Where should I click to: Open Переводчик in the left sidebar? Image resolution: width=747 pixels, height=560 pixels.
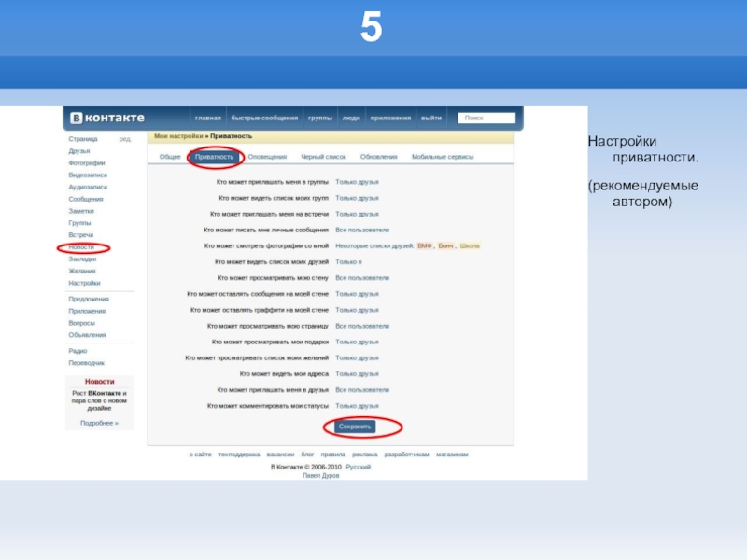[86, 363]
